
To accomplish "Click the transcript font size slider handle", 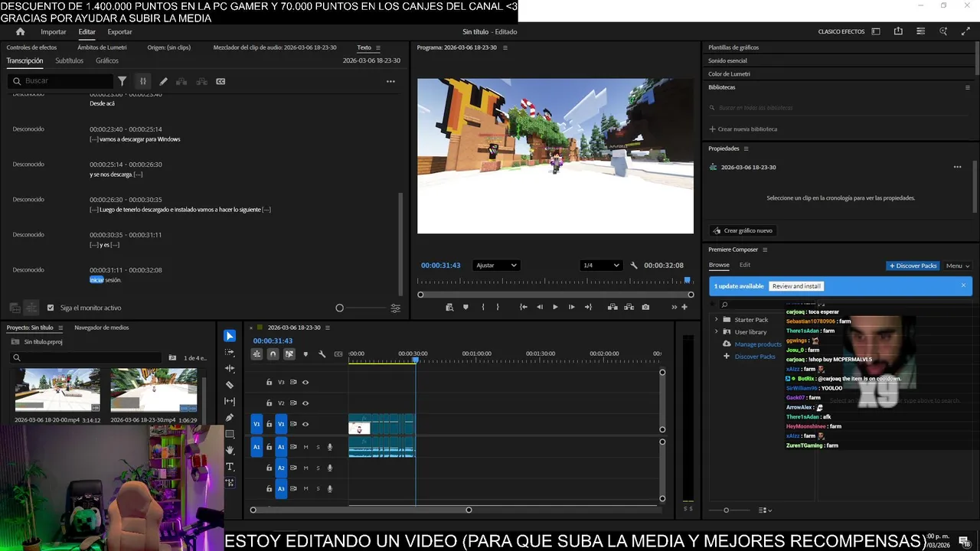I will [x=340, y=308].
